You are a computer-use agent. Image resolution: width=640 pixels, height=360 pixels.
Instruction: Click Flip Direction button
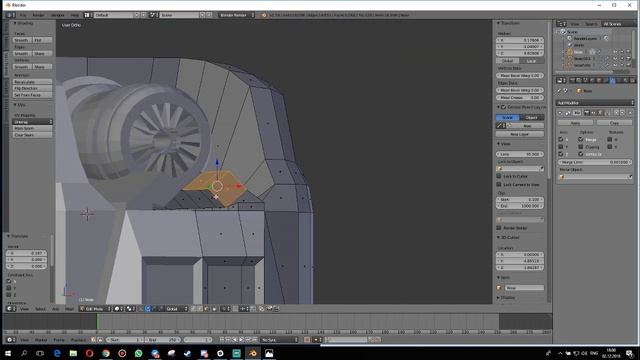pyautogui.click(x=33, y=88)
